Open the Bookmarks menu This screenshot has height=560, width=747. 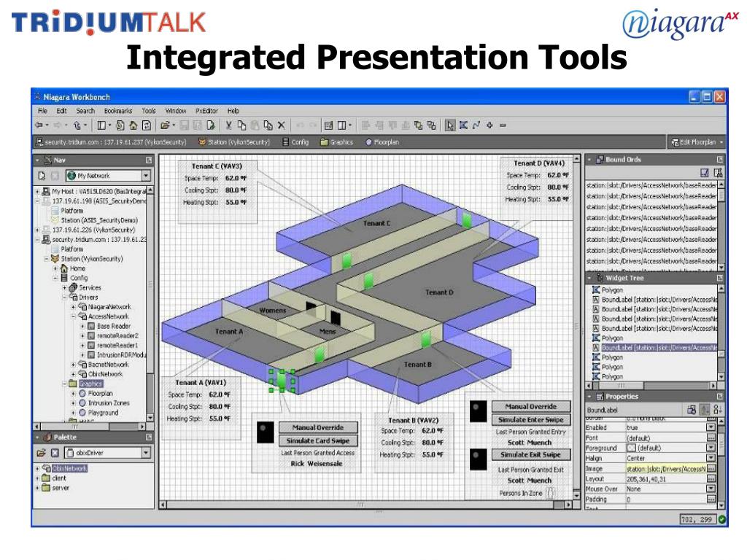click(117, 111)
